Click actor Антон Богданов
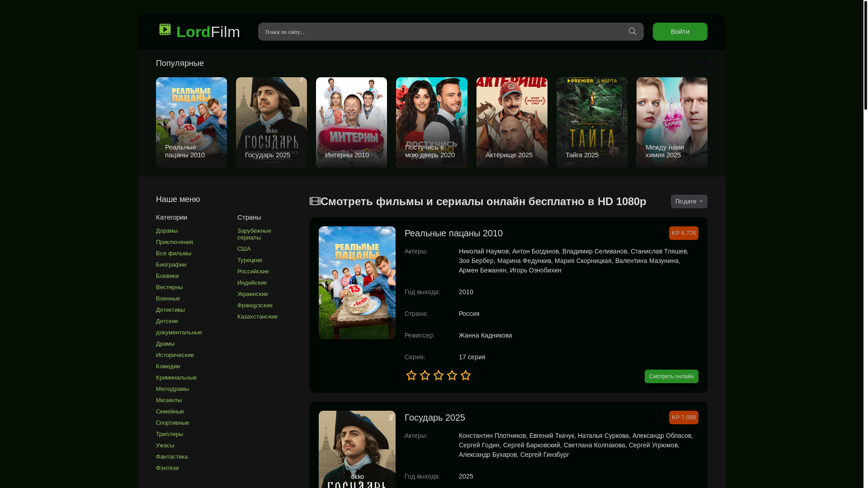 coord(535,251)
